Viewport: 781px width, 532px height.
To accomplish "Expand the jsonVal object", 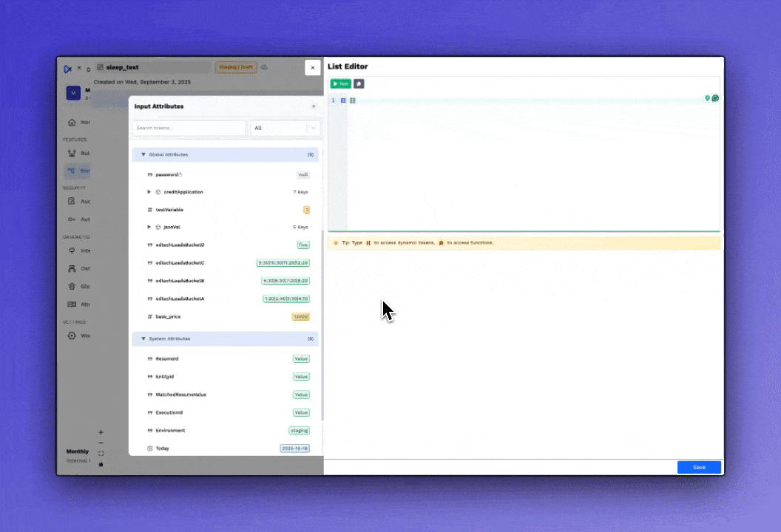I will click(x=149, y=228).
